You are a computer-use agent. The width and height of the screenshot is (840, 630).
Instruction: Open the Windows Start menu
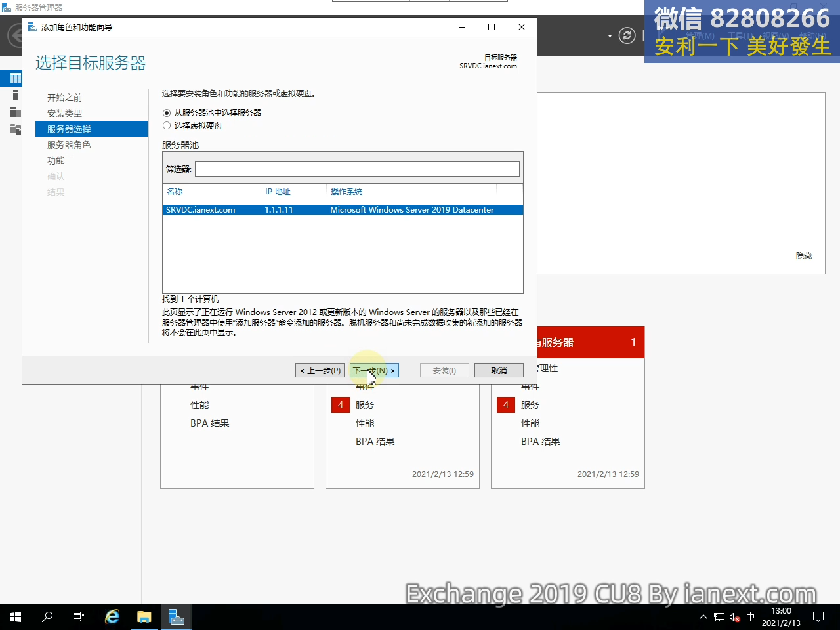(16, 617)
